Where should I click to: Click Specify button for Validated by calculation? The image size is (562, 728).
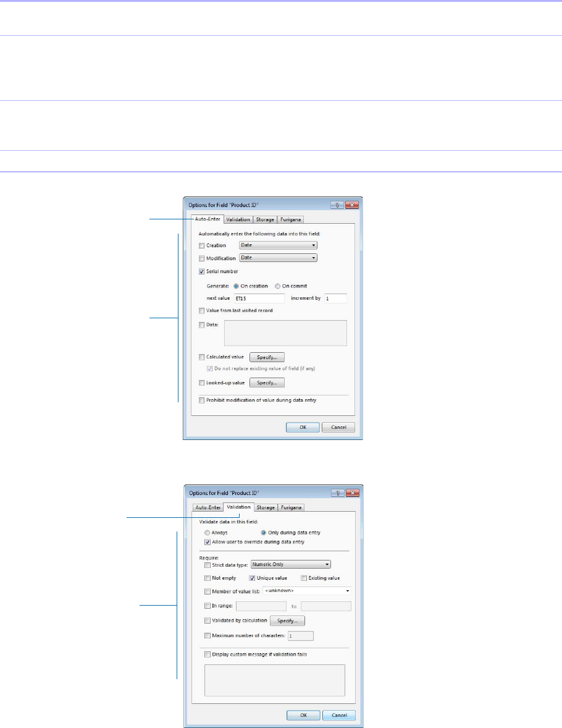[287, 620]
